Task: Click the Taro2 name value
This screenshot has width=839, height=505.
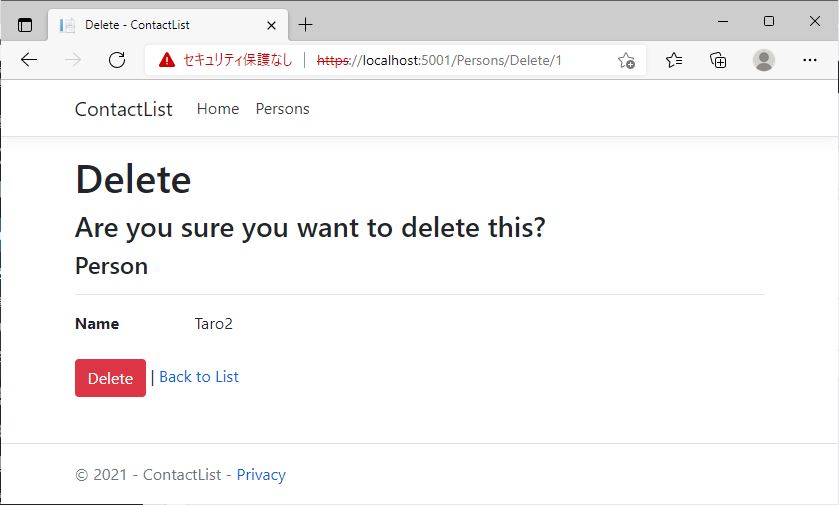Action: [x=213, y=324]
